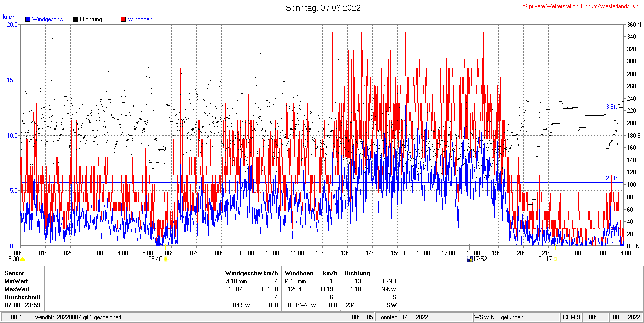
Task: Click the red Windböen legend square
Action: (123, 19)
